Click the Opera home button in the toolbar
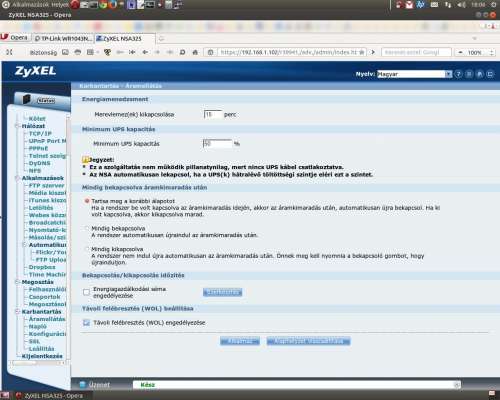The image size is (500, 400). tap(195, 52)
